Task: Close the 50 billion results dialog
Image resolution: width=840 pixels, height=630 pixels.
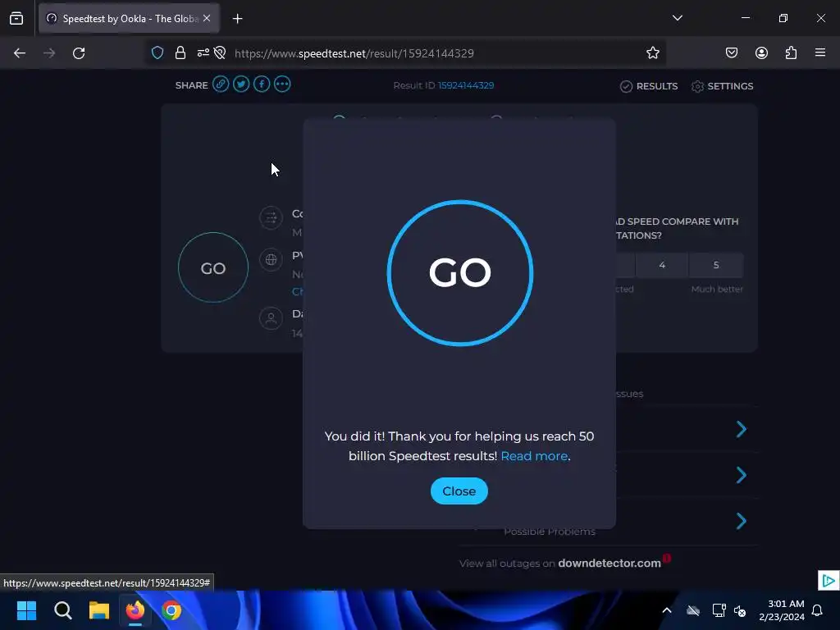Action: coord(459,491)
